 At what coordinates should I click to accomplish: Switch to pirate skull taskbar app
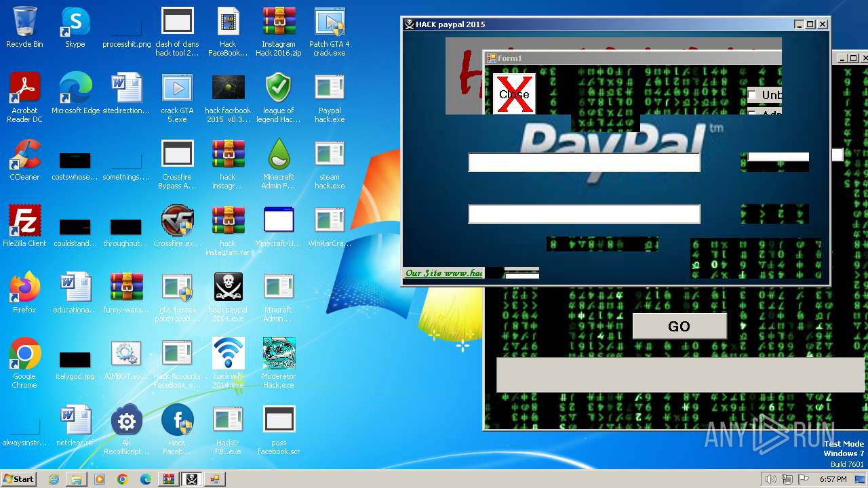(x=192, y=479)
